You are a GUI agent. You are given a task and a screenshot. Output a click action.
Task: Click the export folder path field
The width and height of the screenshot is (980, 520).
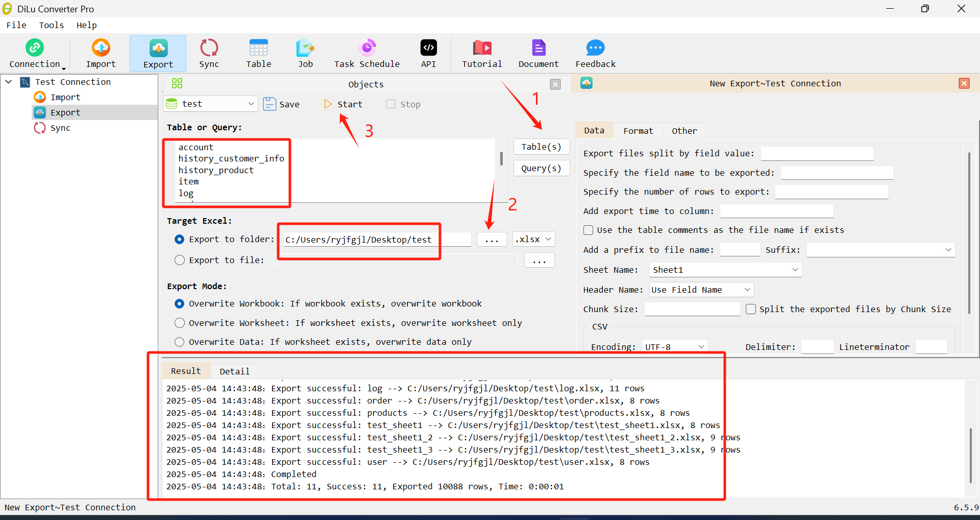[377, 239]
